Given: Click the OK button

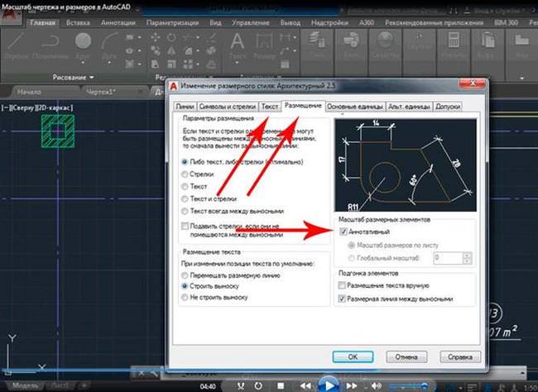Looking at the screenshot, I should click(x=353, y=356).
